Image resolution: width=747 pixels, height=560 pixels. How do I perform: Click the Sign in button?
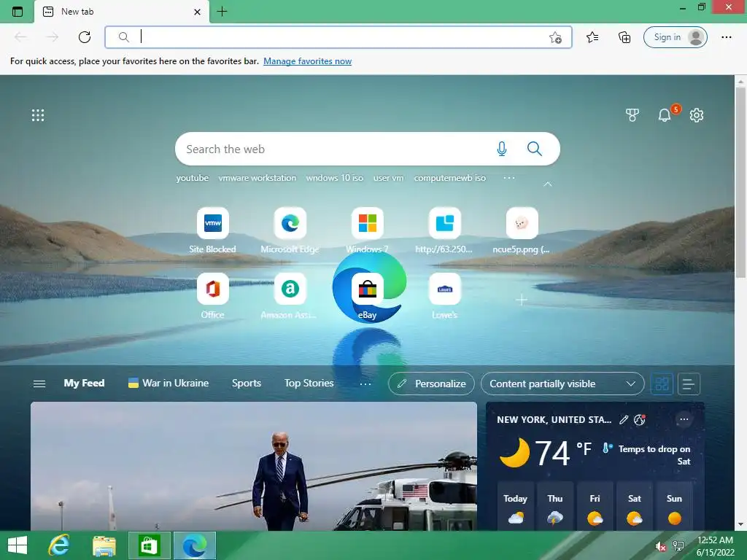click(675, 37)
